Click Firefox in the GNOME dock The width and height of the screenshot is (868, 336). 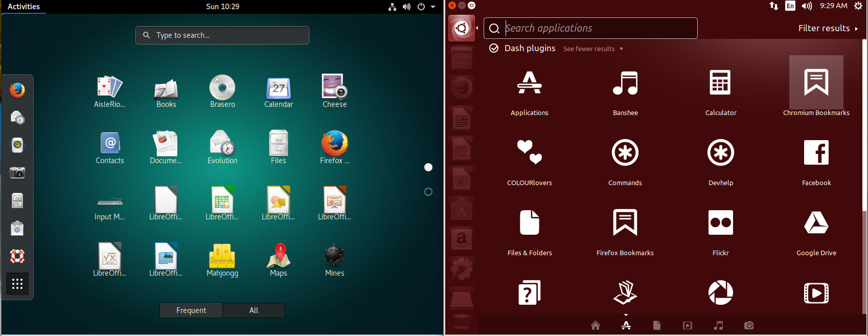(x=17, y=90)
